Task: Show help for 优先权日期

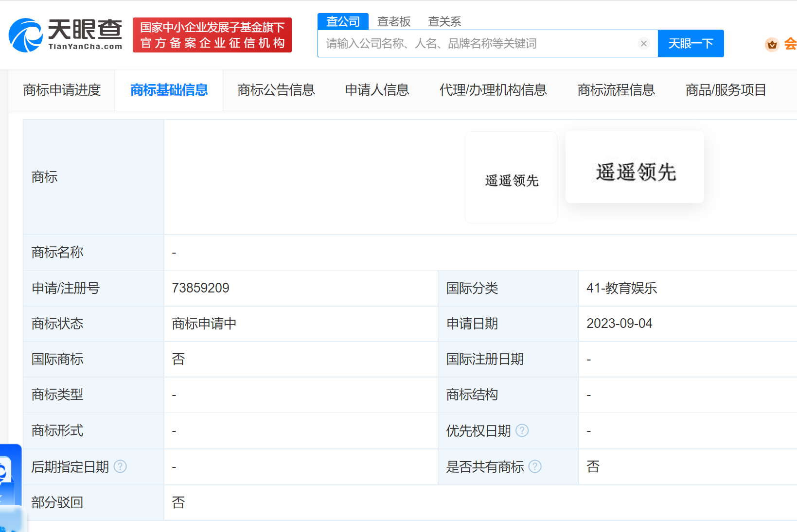Action: [x=522, y=430]
